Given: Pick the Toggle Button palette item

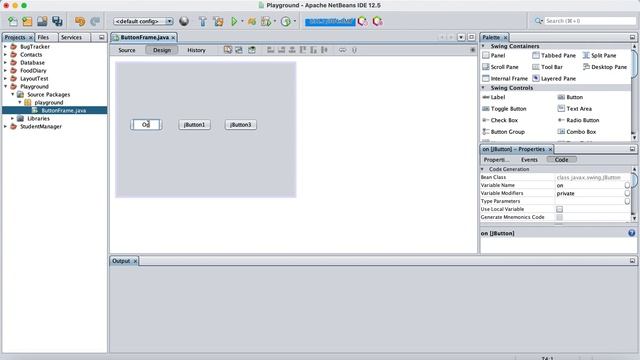Looking at the screenshot, I should (504, 109).
